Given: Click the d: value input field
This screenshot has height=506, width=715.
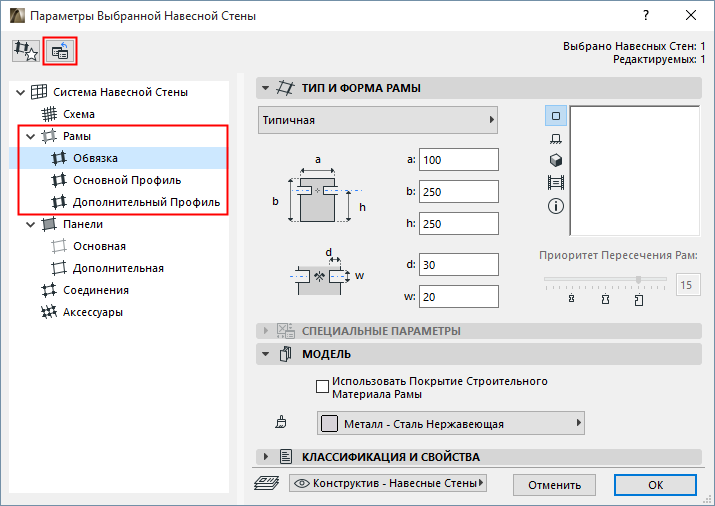Looking at the screenshot, I should point(459,265).
